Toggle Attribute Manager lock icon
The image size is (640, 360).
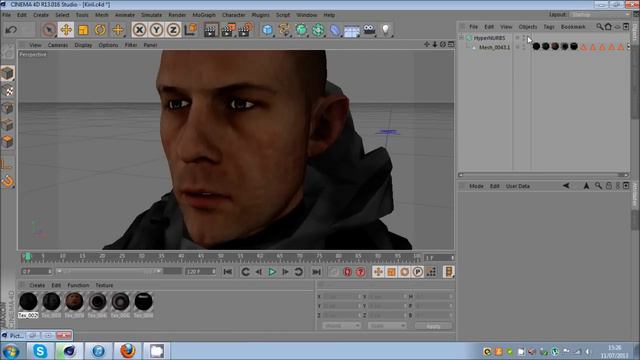609,186
